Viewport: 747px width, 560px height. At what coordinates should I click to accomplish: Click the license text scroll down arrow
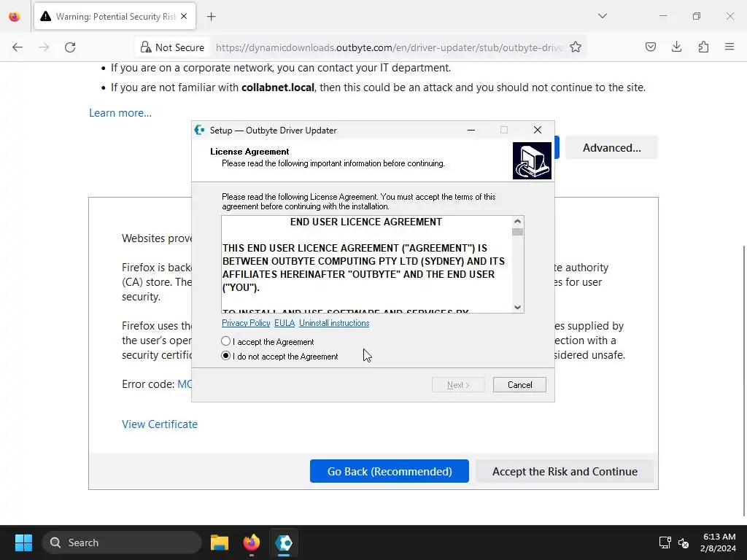(x=517, y=307)
